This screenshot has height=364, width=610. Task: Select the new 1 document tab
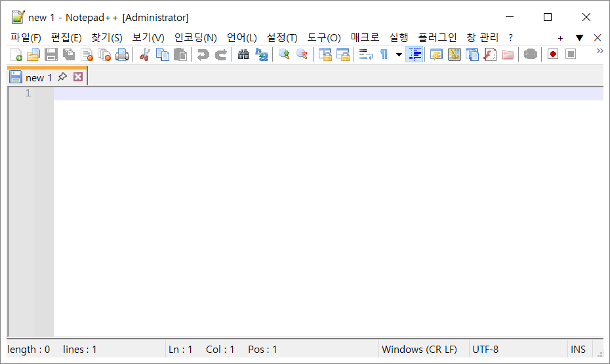(x=39, y=78)
